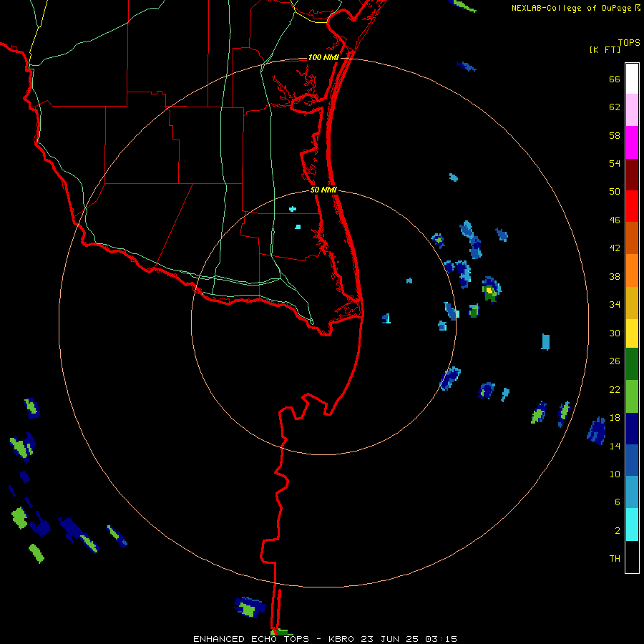Click the "TH" threshold label

tap(615, 558)
